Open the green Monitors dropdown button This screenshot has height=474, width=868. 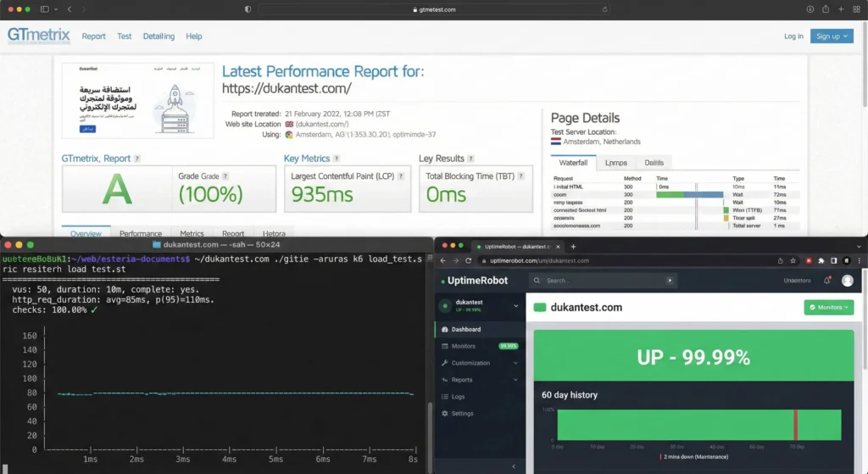pos(828,307)
